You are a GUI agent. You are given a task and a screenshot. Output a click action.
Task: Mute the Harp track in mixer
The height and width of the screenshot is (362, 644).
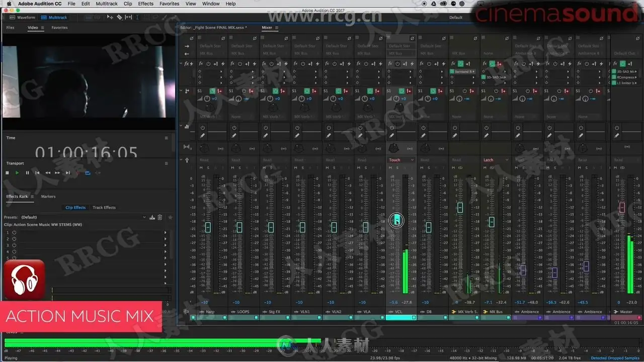[201, 167]
